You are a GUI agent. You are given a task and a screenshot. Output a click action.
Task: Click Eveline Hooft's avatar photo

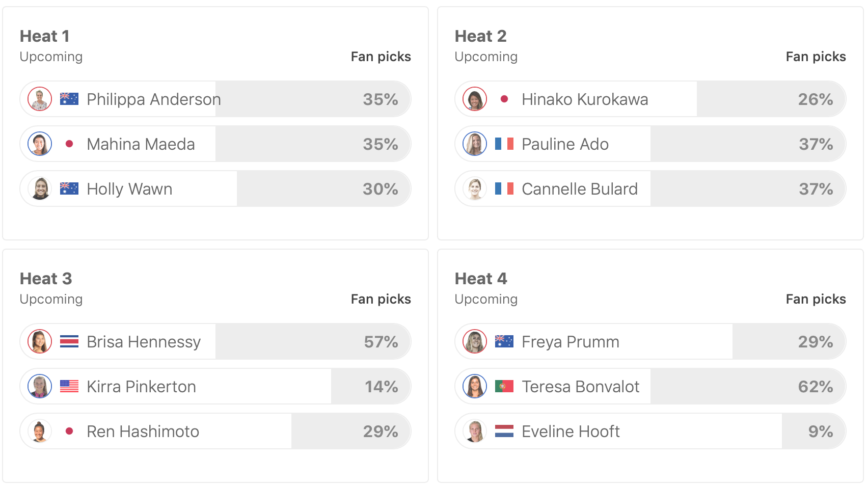coord(475,431)
